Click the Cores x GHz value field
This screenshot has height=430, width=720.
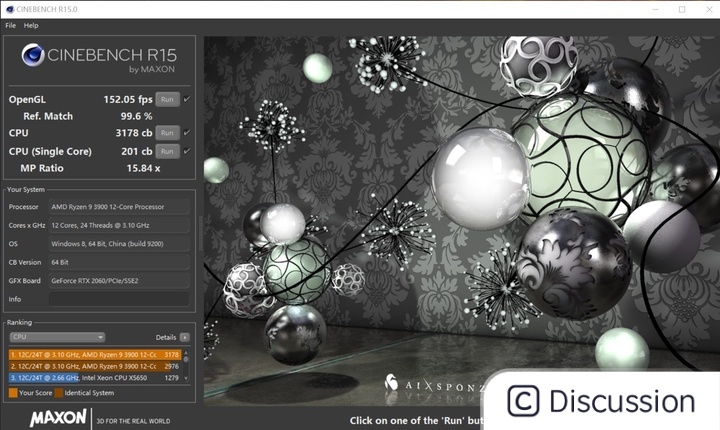(x=119, y=225)
